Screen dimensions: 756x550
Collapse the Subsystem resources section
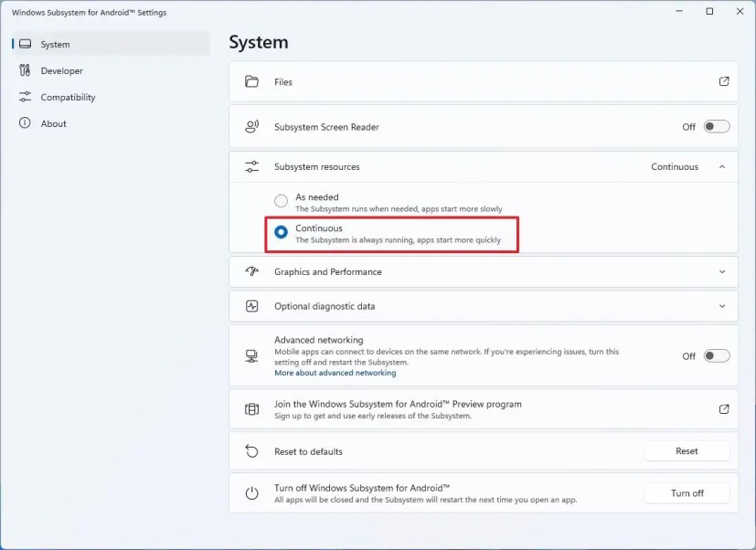pyautogui.click(x=721, y=166)
